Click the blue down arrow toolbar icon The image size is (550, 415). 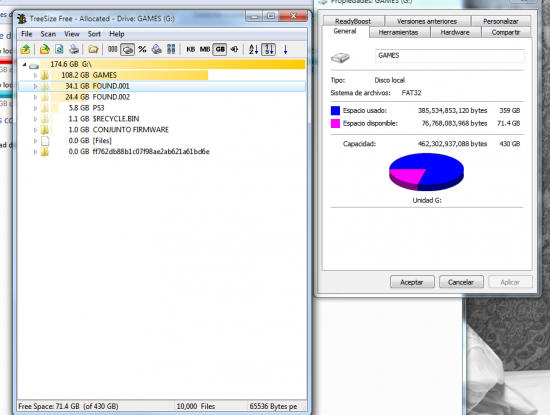(286, 49)
